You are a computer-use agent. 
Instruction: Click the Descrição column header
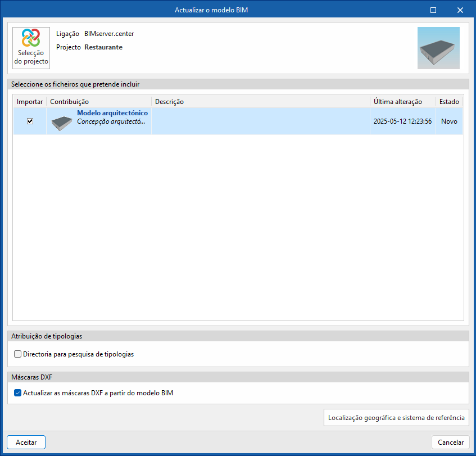[260, 101]
